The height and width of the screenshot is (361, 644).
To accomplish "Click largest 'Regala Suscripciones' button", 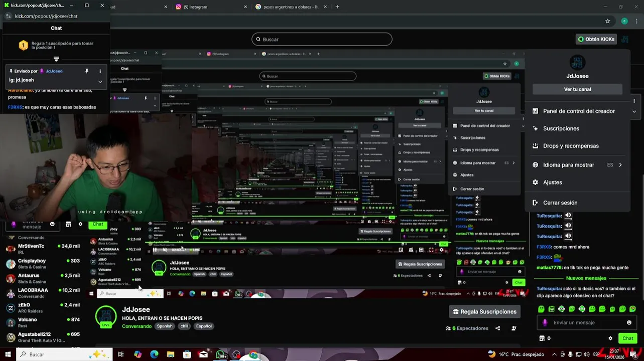I will 484,312.
